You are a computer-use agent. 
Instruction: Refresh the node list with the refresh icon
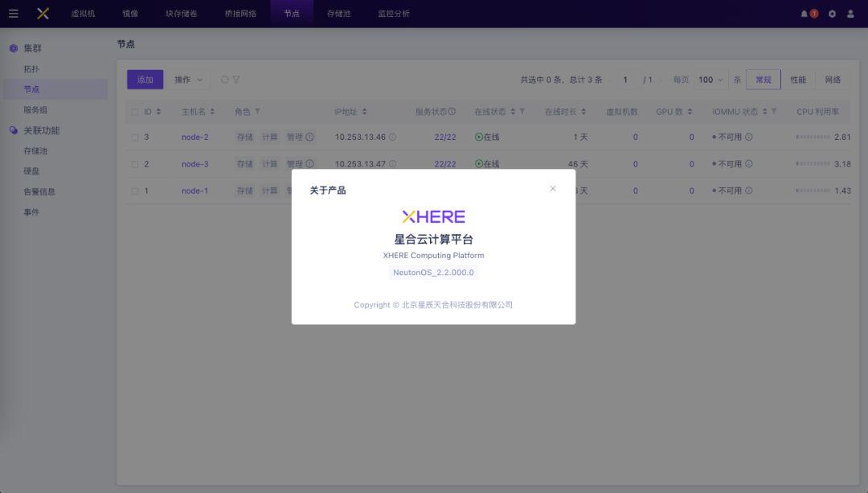[x=223, y=80]
